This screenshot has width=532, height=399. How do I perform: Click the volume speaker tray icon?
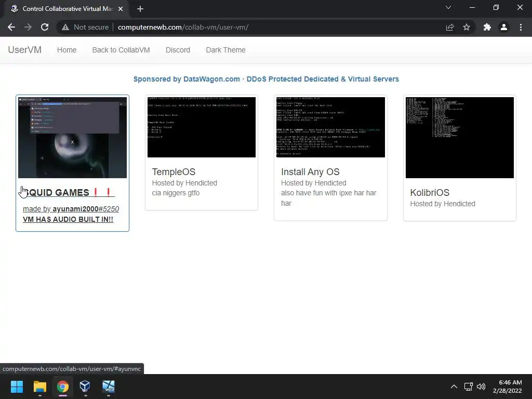(x=481, y=387)
